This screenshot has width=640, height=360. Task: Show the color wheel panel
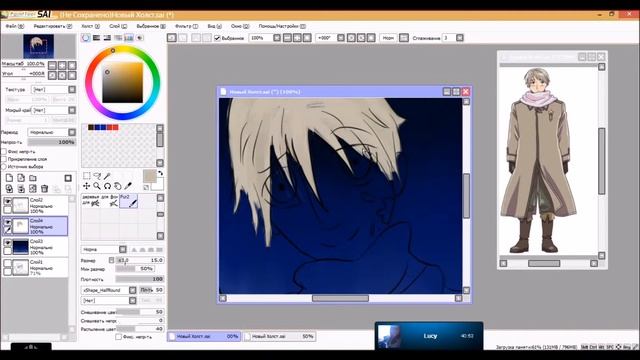point(86,38)
